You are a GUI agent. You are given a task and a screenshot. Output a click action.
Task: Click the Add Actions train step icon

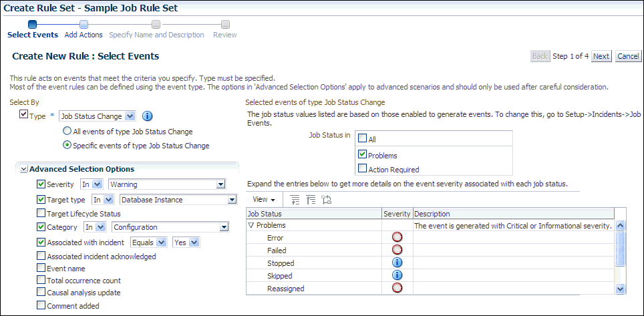(84, 25)
